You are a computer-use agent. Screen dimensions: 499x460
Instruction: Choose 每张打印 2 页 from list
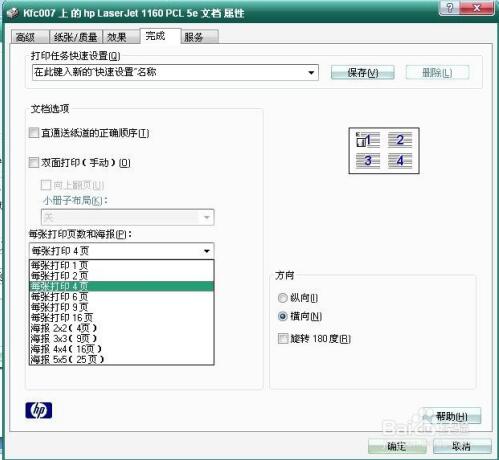coord(121,276)
